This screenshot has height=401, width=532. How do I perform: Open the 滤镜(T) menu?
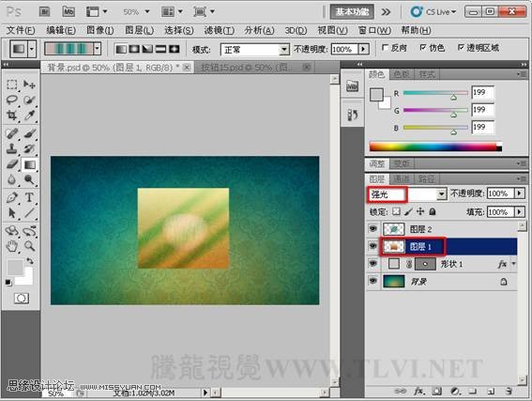pos(219,31)
